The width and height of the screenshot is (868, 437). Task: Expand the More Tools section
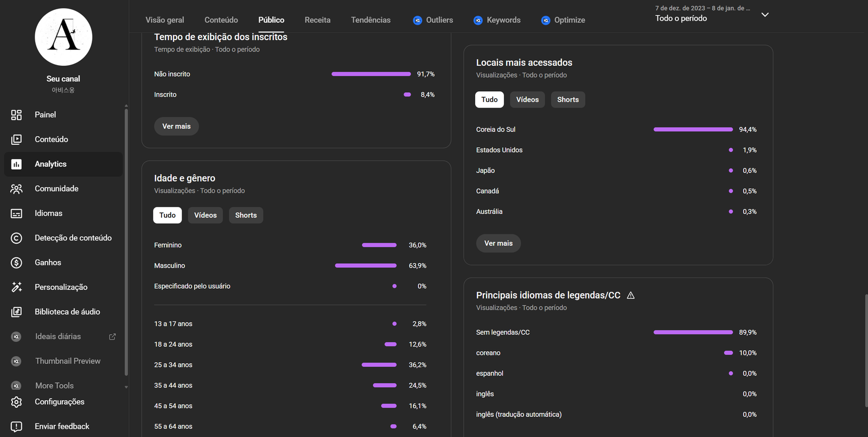126,387
